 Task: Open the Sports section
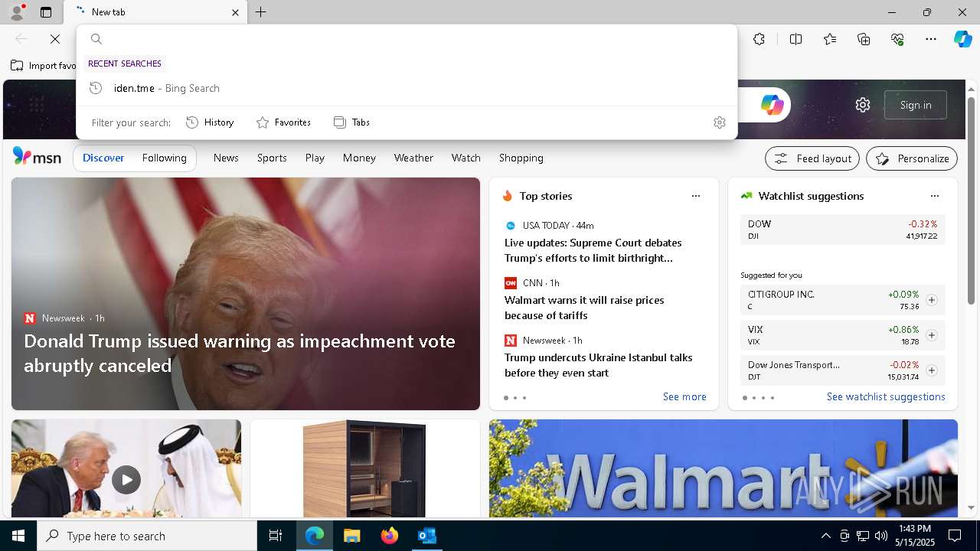coord(272,158)
